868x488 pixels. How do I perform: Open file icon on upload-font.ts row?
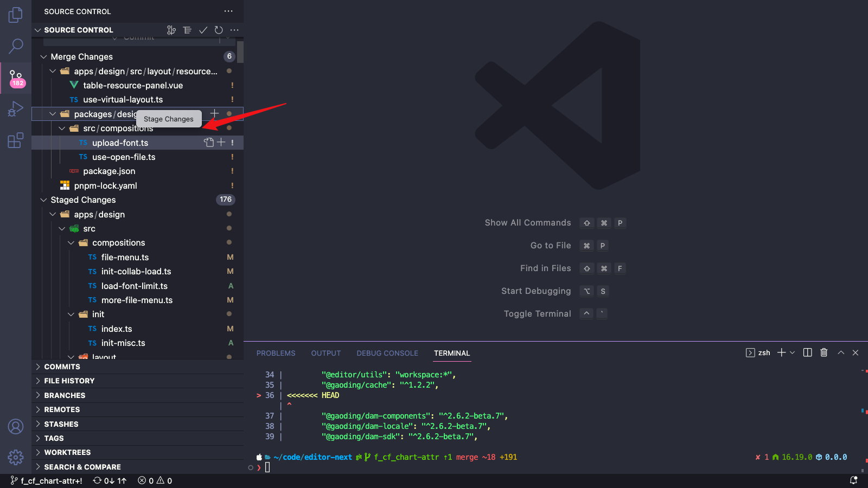click(x=209, y=142)
